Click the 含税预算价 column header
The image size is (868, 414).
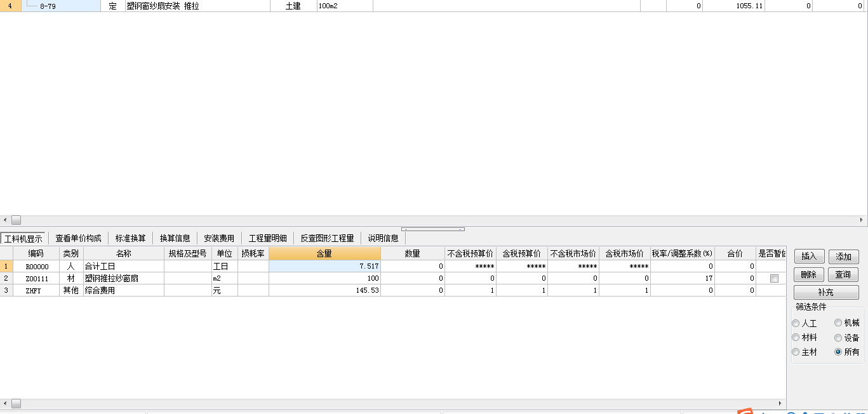pyautogui.click(x=521, y=253)
